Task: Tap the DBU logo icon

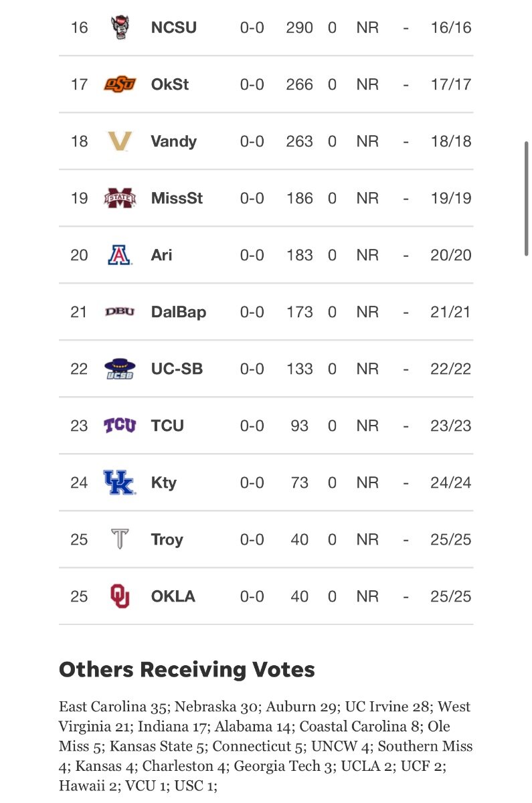Action: pyautogui.click(x=120, y=312)
